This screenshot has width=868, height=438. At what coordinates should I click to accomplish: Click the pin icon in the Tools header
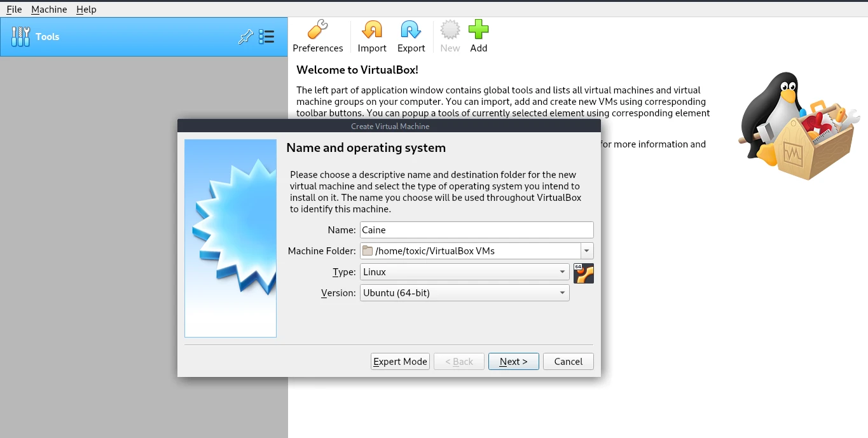[x=245, y=37]
